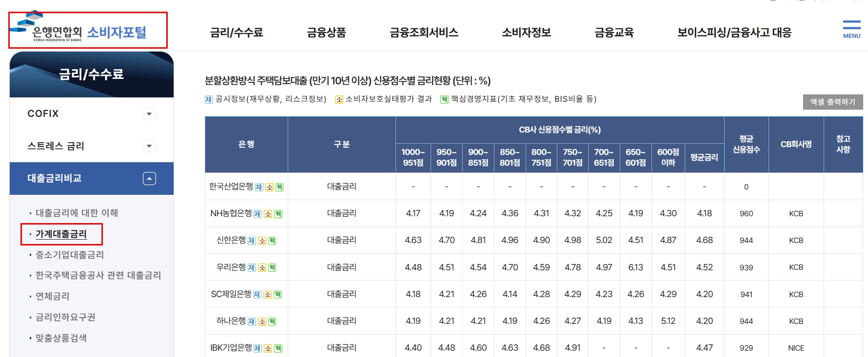Click 6.13 rate in 우리은행 row
Screen dimensions: 868x357
(635, 267)
